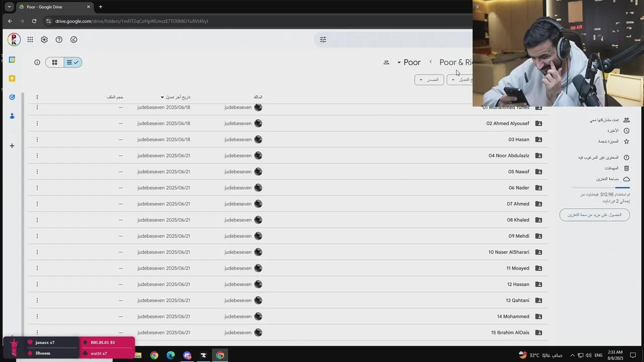
Task: Open Recent files section
Action: (x=618, y=131)
